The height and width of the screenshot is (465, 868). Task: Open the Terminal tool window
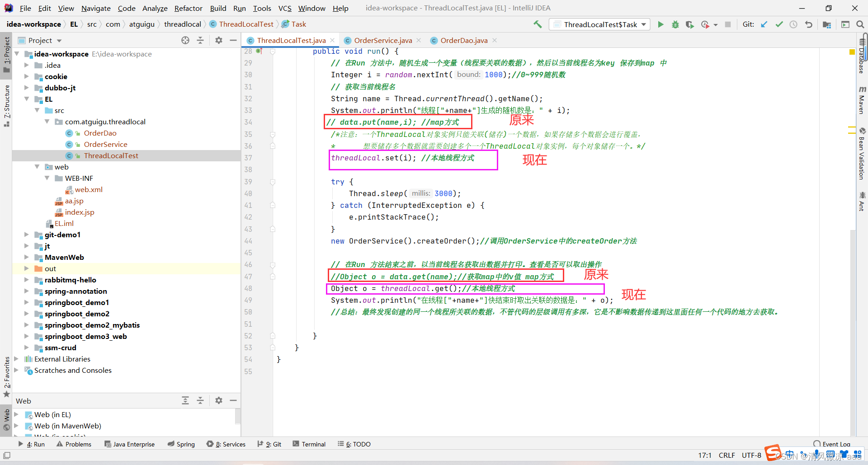coord(309,444)
